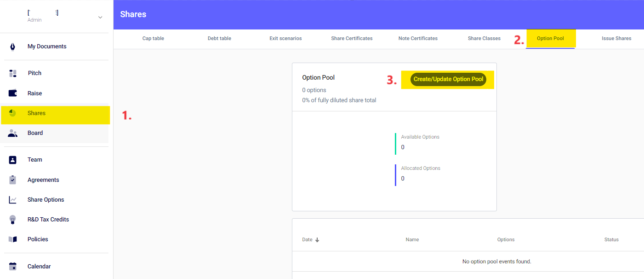Open the Issue Shares tab
This screenshot has width=644, height=279.
click(x=616, y=38)
